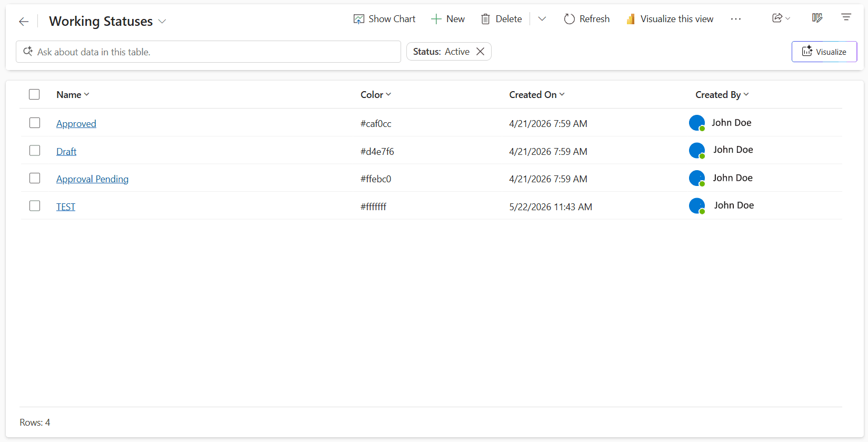Image resolution: width=868 pixels, height=442 pixels.
Task: Click the Rows: 4 status text
Action: click(x=35, y=423)
